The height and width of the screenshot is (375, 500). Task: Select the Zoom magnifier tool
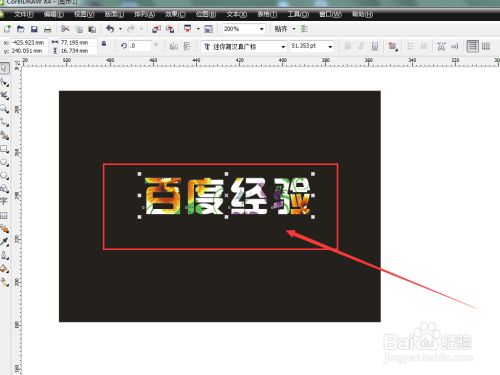click(4, 109)
